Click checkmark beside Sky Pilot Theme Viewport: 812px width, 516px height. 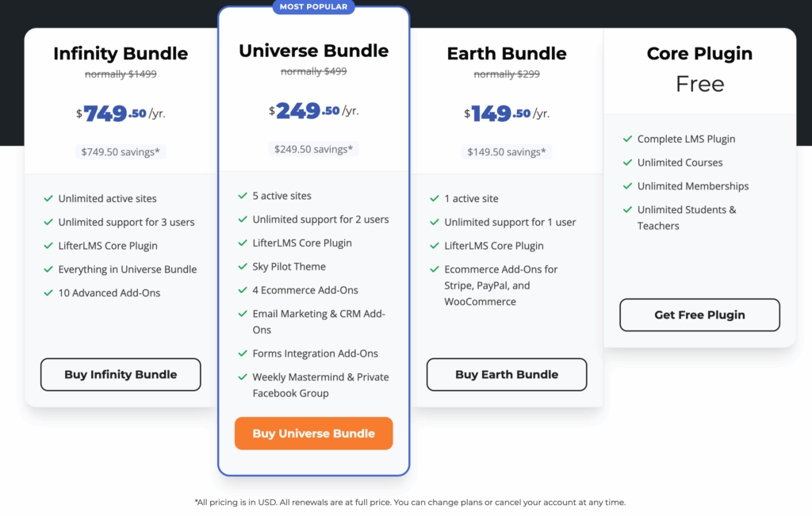243,267
